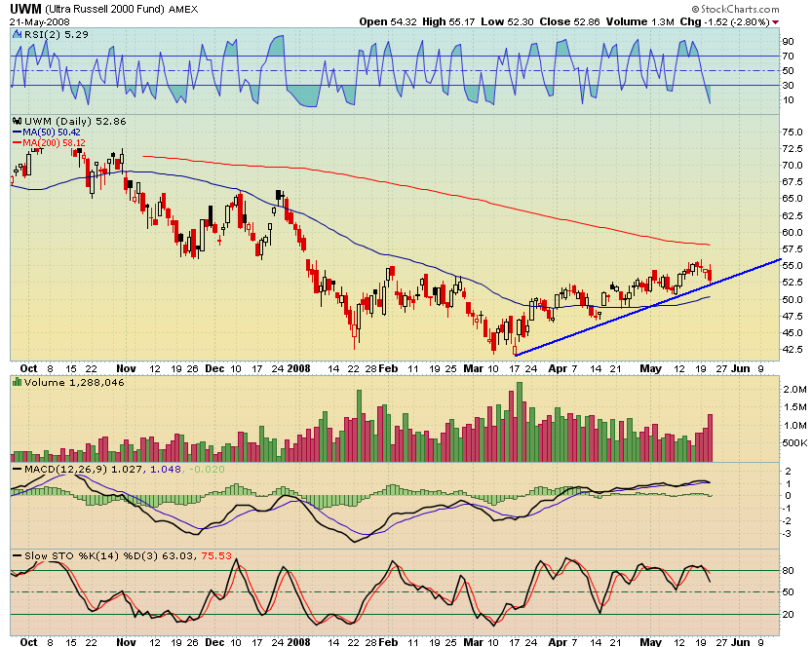Click the (Ultra Russell 2000 Fund) name

pos(104,10)
